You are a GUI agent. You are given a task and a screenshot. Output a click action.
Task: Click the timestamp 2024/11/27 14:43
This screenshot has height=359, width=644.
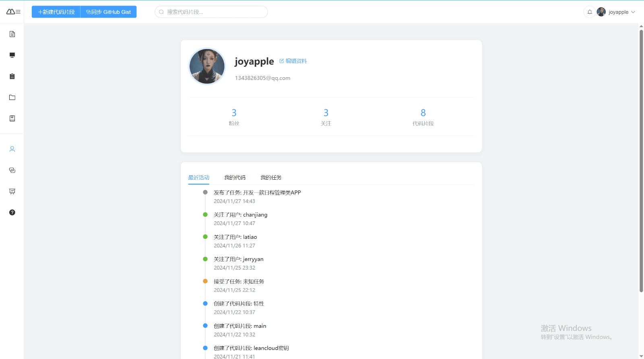234,201
